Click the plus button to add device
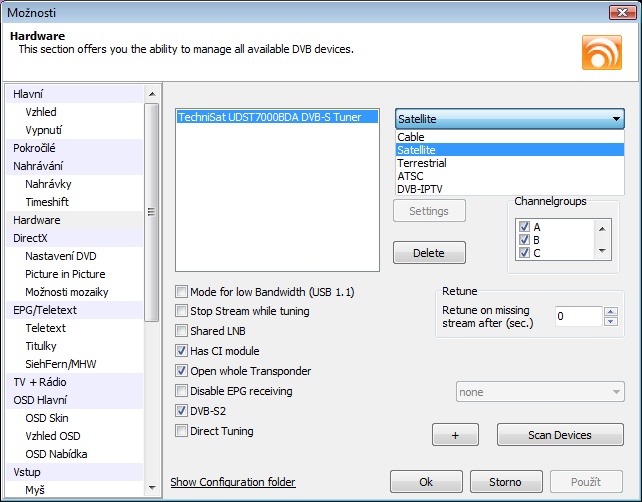 (455, 435)
